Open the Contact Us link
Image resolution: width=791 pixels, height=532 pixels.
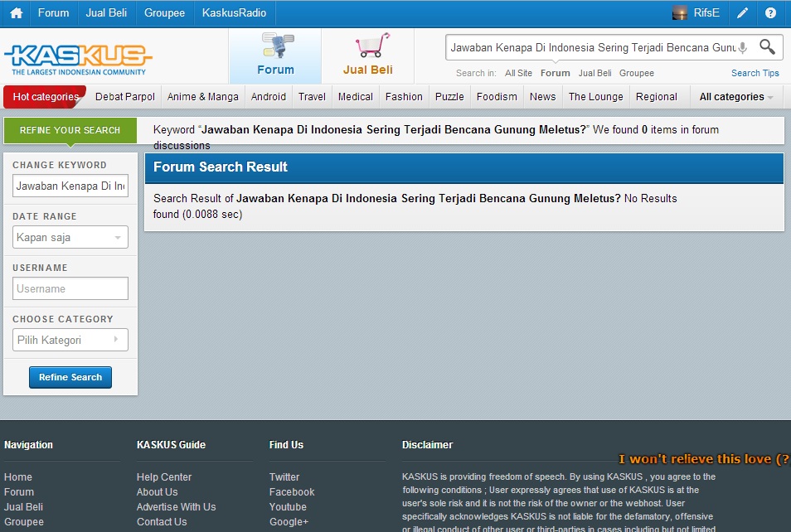[162, 522]
